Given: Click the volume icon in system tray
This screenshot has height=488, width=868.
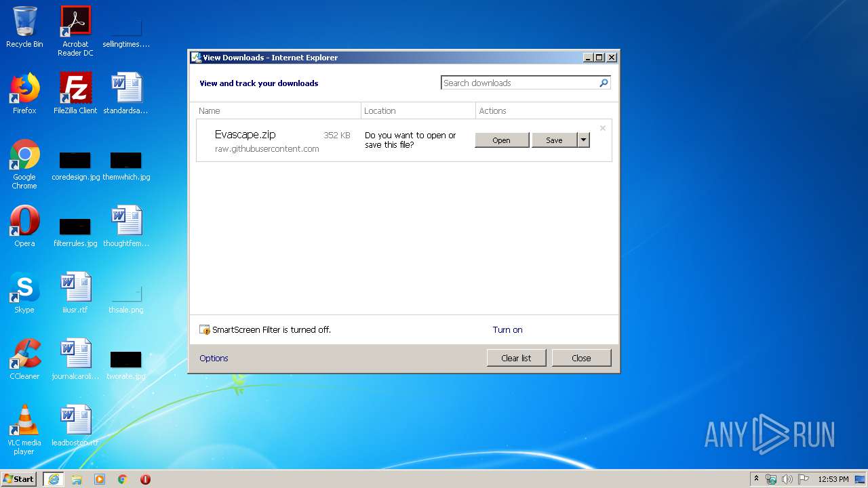Looking at the screenshot, I should 787,479.
